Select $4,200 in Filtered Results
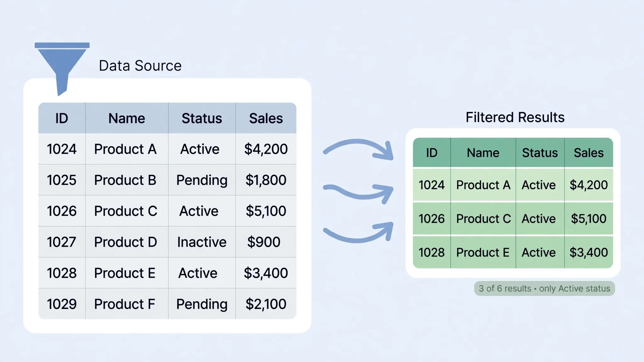 coord(589,185)
